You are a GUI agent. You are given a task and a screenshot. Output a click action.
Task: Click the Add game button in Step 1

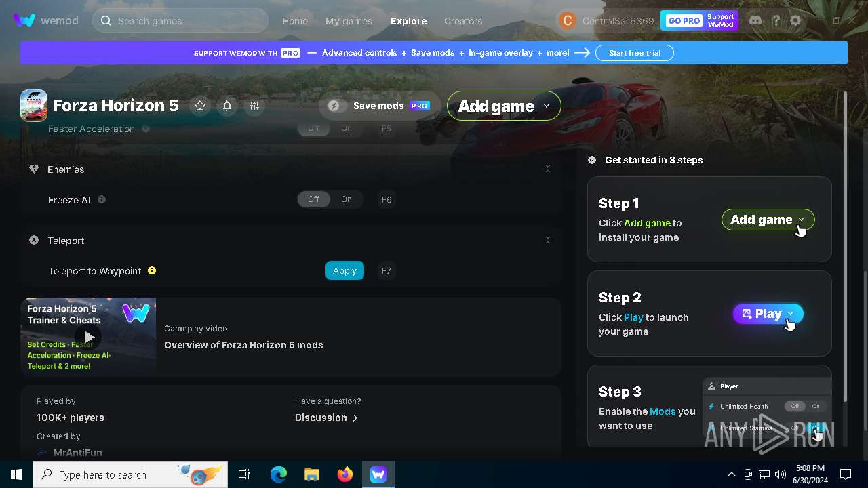click(768, 220)
